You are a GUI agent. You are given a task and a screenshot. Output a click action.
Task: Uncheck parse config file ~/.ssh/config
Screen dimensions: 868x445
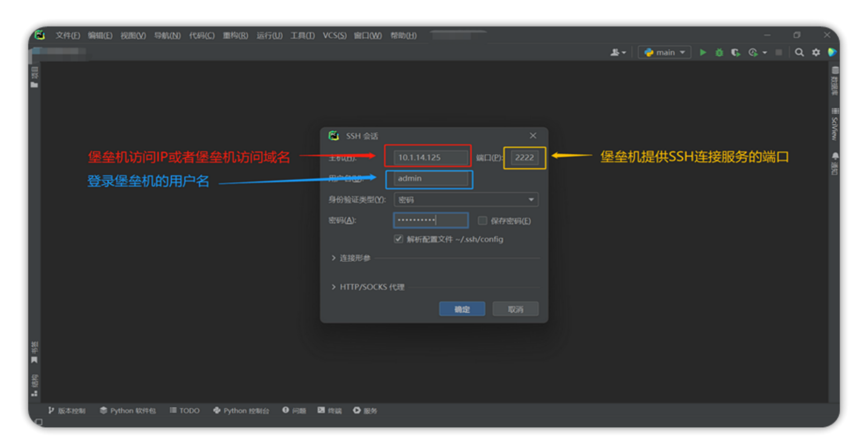(x=398, y=239)
